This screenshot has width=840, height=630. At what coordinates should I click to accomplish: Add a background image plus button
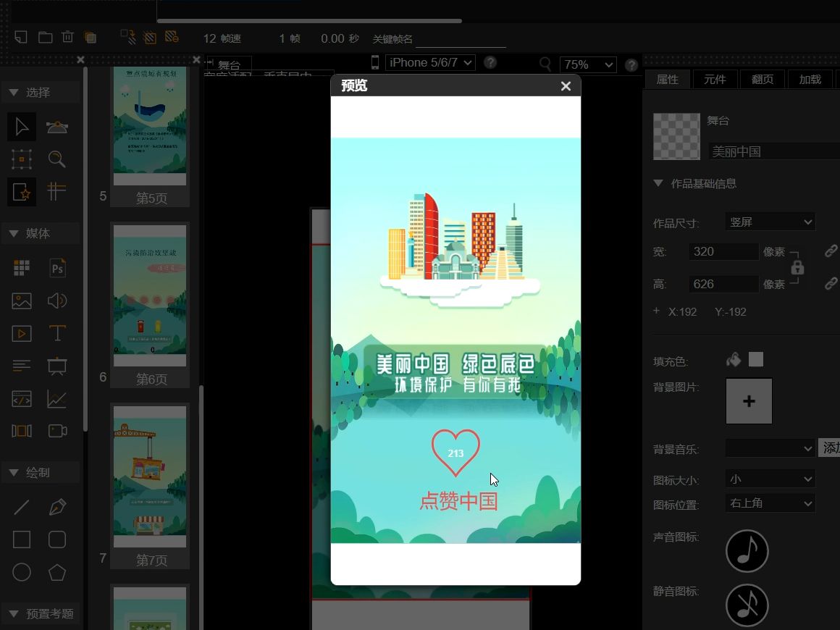coord(749,401)
